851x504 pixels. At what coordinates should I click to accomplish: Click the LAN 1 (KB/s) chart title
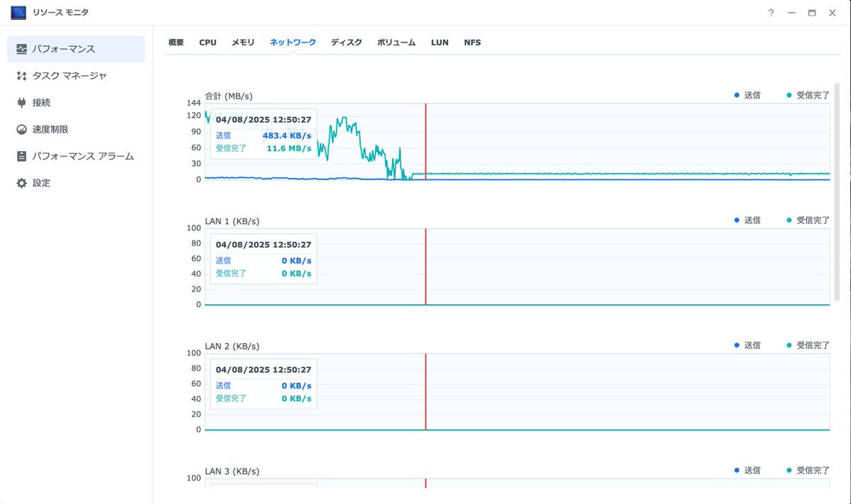[232, 221]
